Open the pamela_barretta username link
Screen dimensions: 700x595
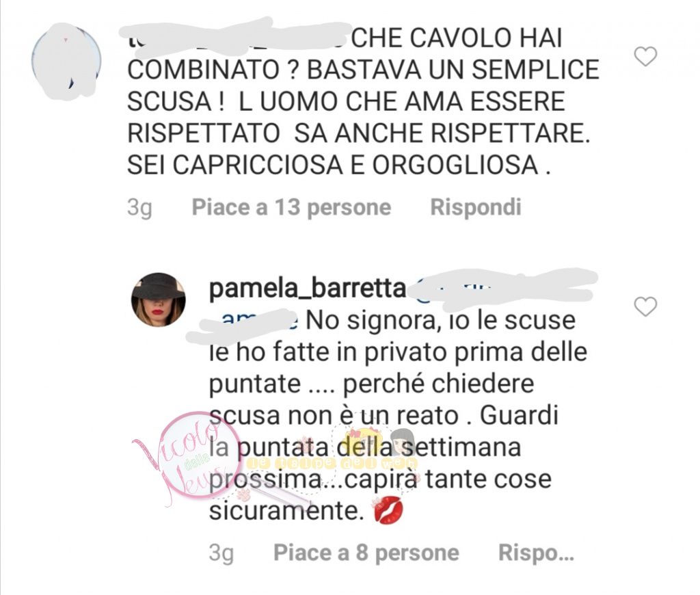click(x=307, y=289)
